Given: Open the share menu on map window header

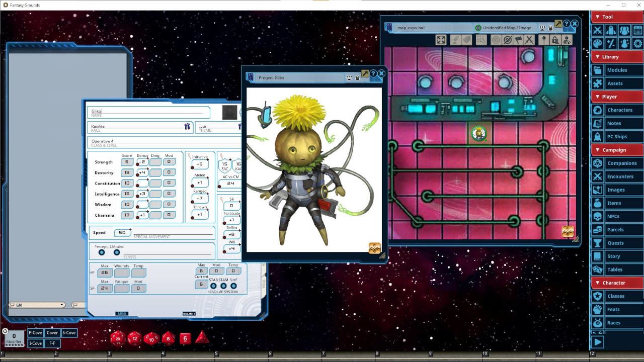Looking at the screenshot, I should 542,28.
